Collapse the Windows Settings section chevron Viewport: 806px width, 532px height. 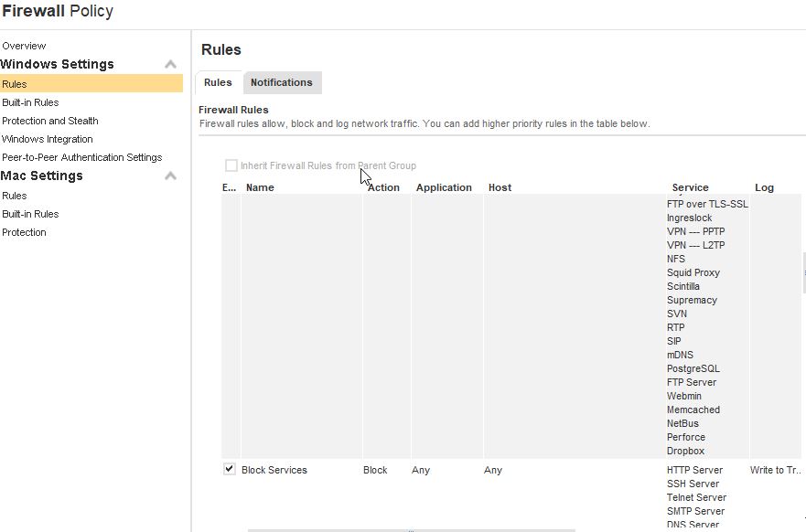(x=170, y=64)
